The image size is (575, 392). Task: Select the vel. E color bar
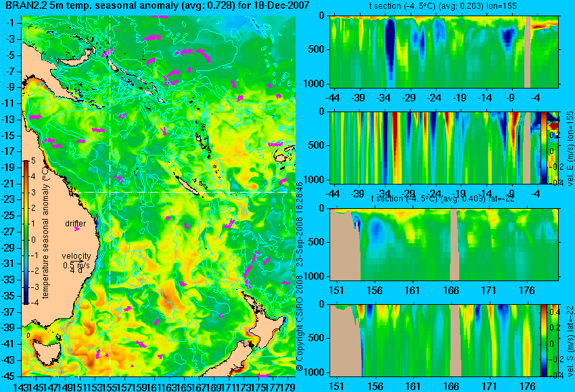544,147
